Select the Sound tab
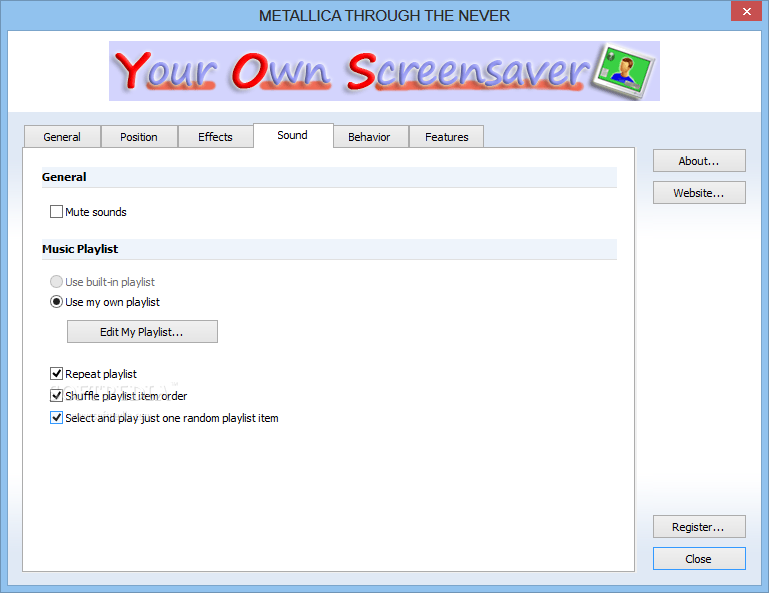The width and height of the screenshot is (769, 593). pos(293,135)
